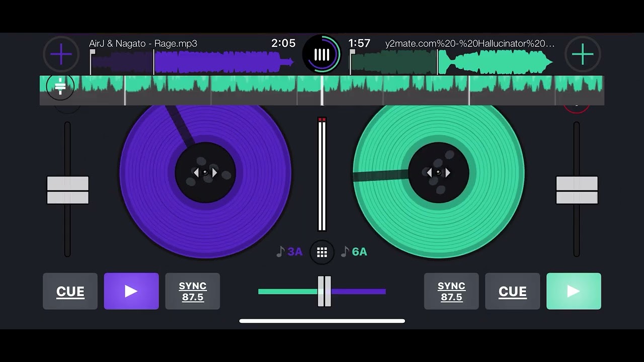Click the scrolling green zoomed waveform

pyautogui.click(x=322, y=90)
